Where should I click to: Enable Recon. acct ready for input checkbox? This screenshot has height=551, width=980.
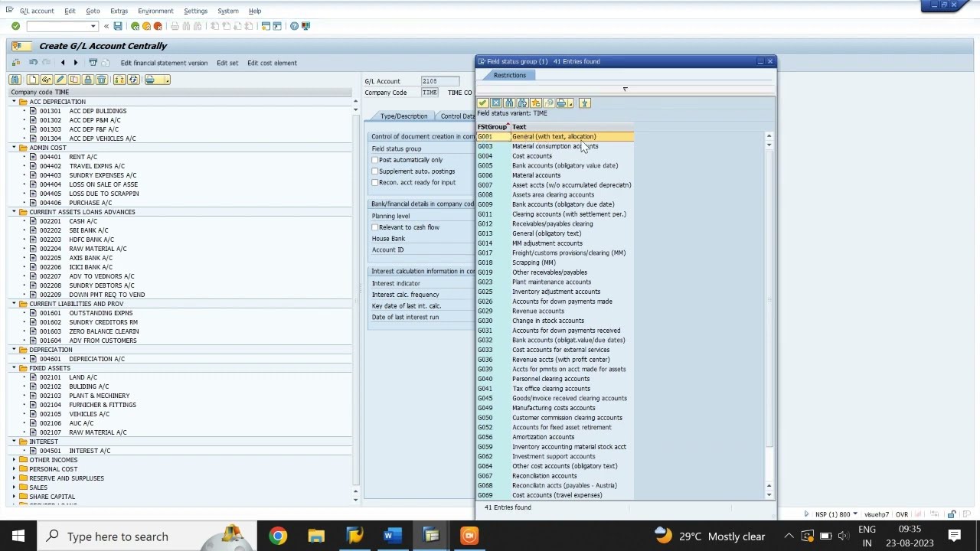[x=375, y=182]
